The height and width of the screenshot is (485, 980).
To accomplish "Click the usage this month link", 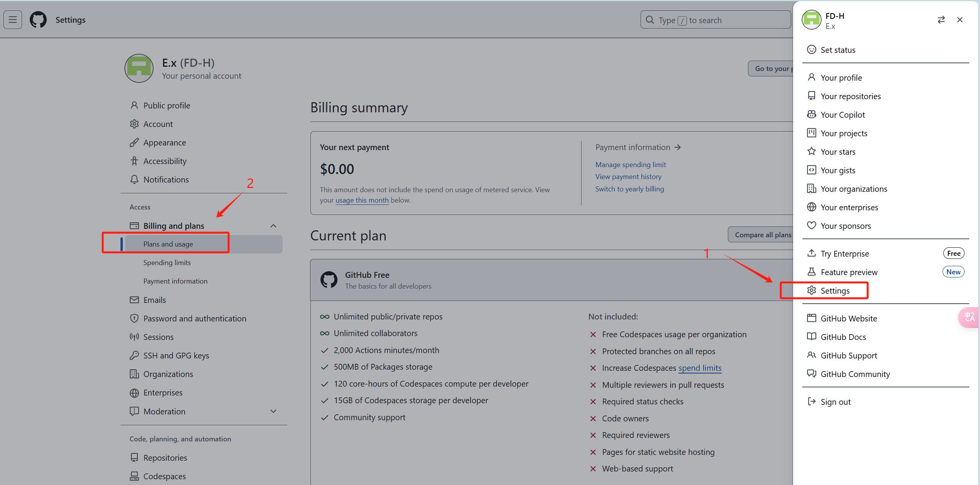I will click(362, 200).
